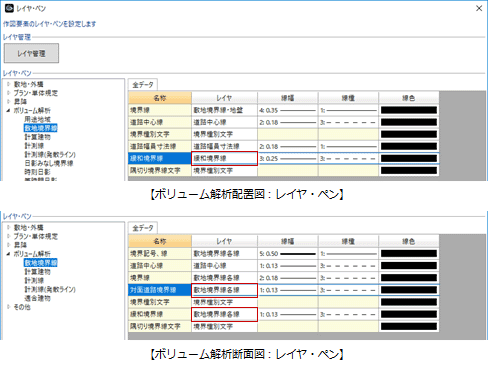Select 計算建物 in the 断面図 panel tree
The height and width of the screenshot is (369, 488).
37,271
